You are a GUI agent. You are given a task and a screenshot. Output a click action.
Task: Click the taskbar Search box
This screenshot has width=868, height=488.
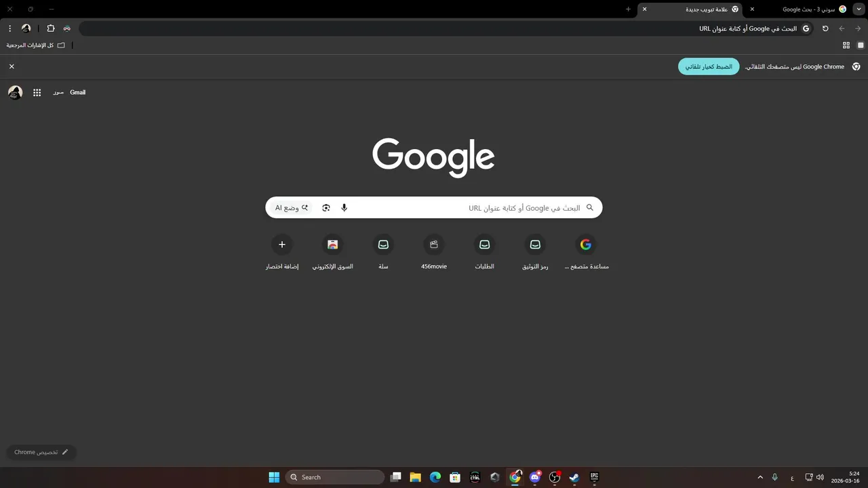click(x=335, y=477)
